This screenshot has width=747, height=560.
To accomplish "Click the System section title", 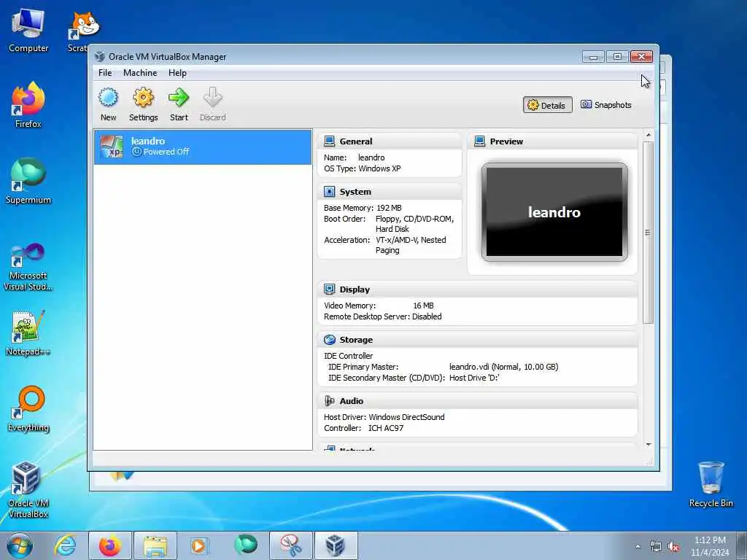I will click(x=355, y=192).
